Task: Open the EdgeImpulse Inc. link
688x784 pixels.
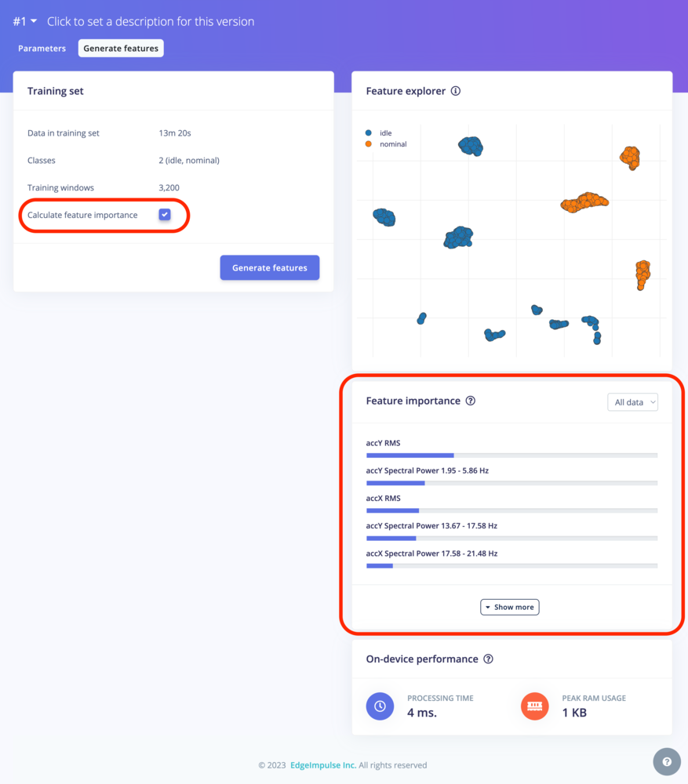Action: [x=323, y=765]
